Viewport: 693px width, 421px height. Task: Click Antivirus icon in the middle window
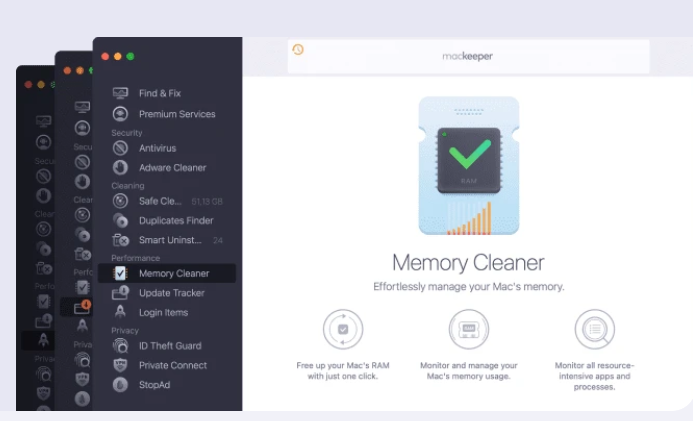point(82,162)
